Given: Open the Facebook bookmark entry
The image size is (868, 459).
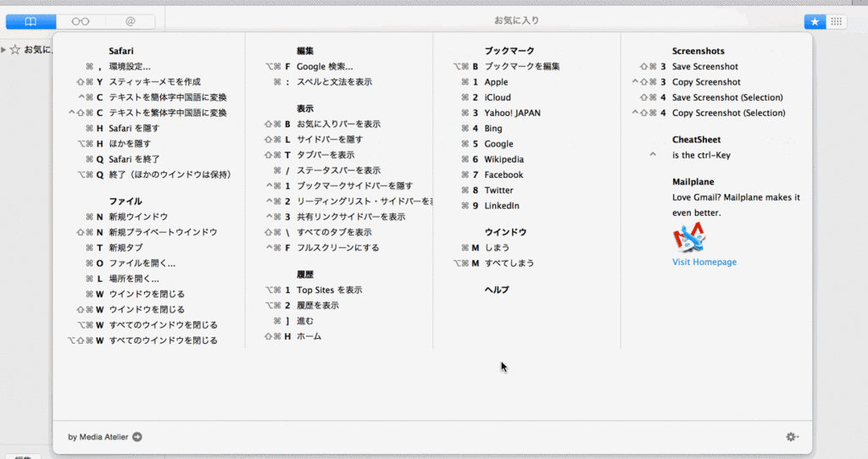Looking at the screenshot, I should [504, 174].
